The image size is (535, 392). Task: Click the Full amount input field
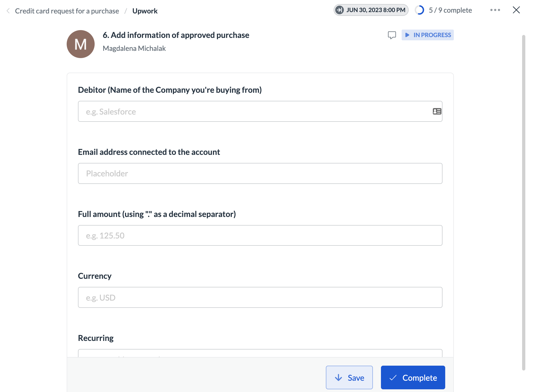(x=260, y=236)
